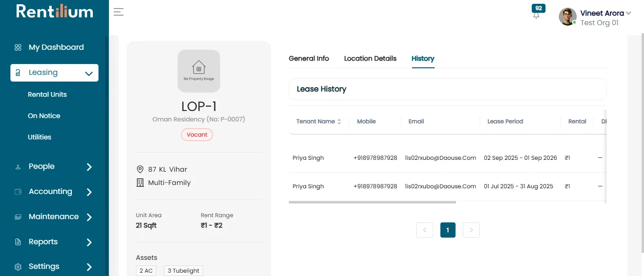Screen dimensions: 644x276
Task: Click the My Dashboard grid icon
Action: coord(18,47)
